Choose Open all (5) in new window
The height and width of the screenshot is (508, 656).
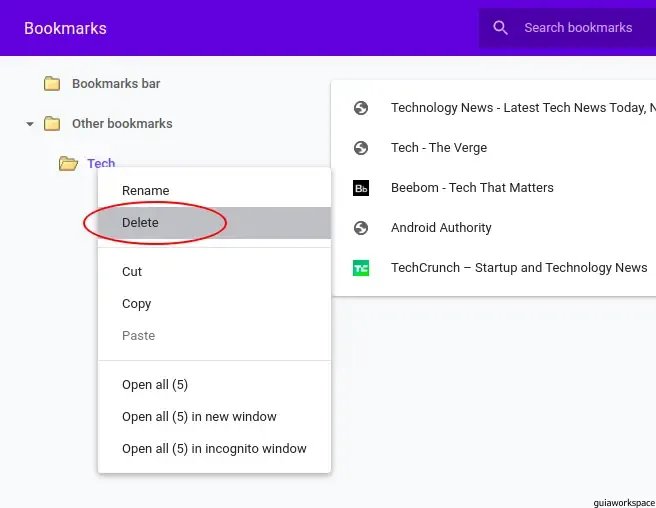tap(214, 417)
